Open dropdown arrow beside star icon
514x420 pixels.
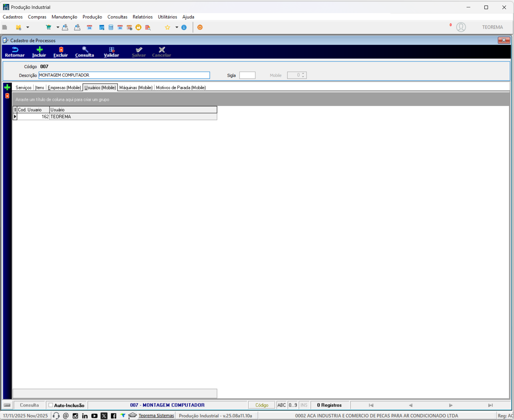click(x=177, y=27)
